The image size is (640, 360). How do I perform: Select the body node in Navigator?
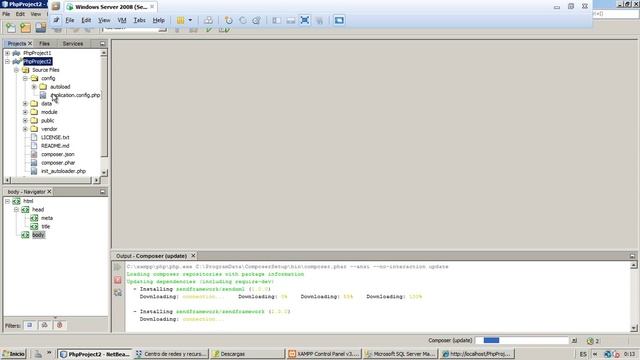pos(38,235)
